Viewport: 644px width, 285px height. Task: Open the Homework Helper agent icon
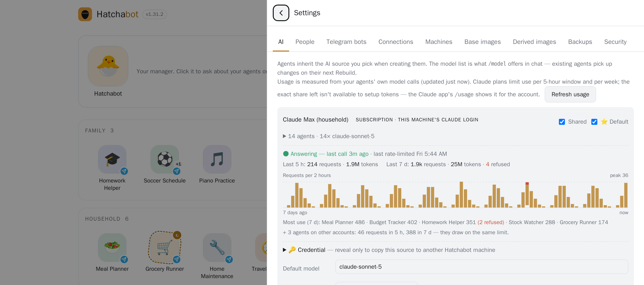coord(112,159)
